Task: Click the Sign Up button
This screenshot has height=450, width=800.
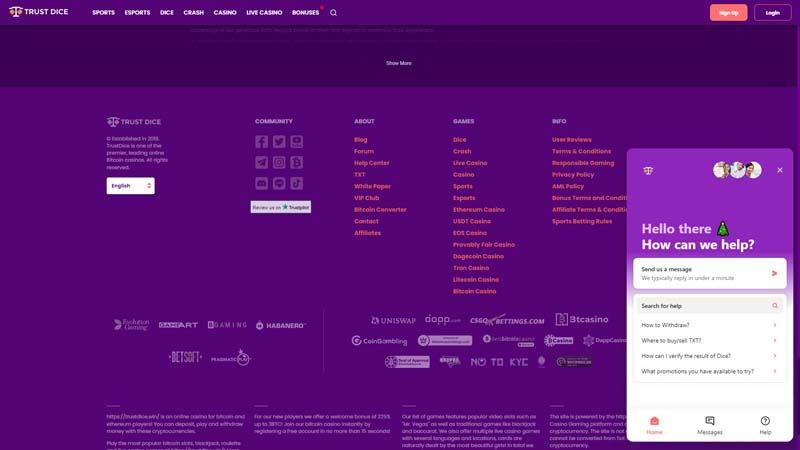Action: pyautogui.click(x=728, y=13)
